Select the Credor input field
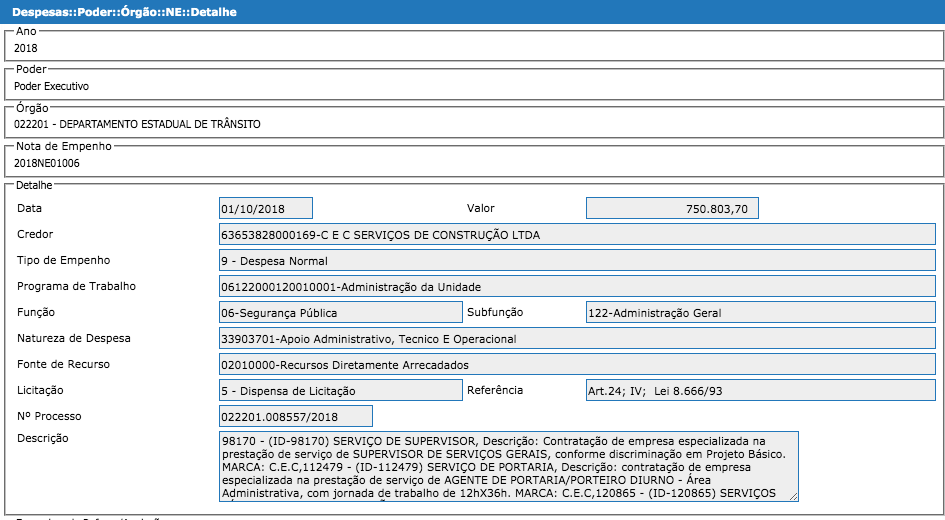The height and width of the screenshot is (520, 945). (577, 235)
